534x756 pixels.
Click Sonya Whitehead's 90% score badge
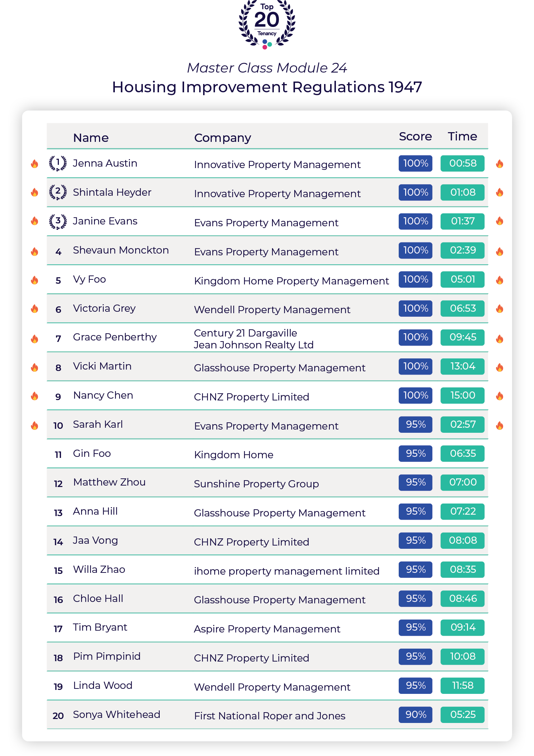415,715
